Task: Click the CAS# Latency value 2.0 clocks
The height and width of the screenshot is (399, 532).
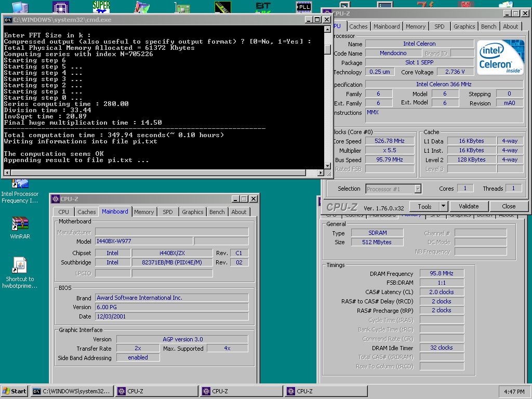Action: 442,292
